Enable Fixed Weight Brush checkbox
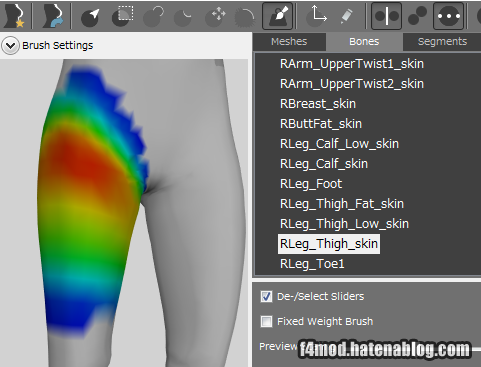Viewport: 481px width, 367px height. click(266, 322)
